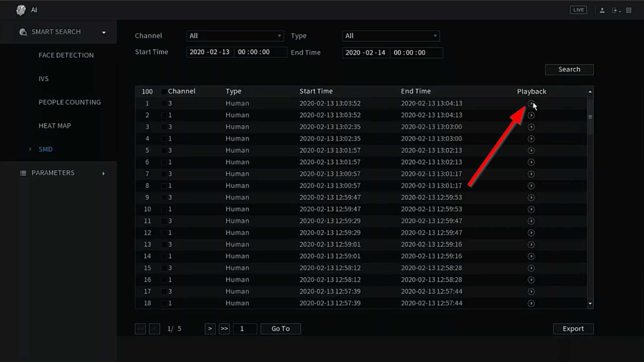
Task: Check the box for row 9
Action: click(164, 198)
